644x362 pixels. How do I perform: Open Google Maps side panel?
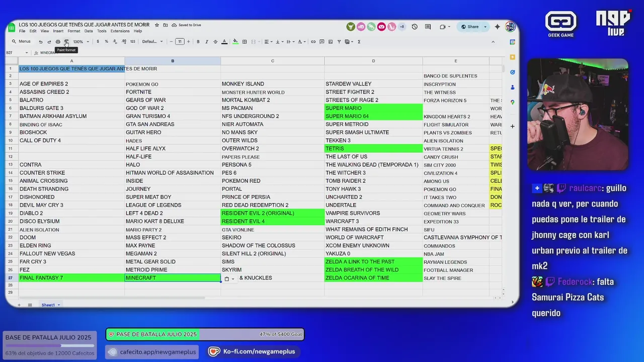[512, 102]
